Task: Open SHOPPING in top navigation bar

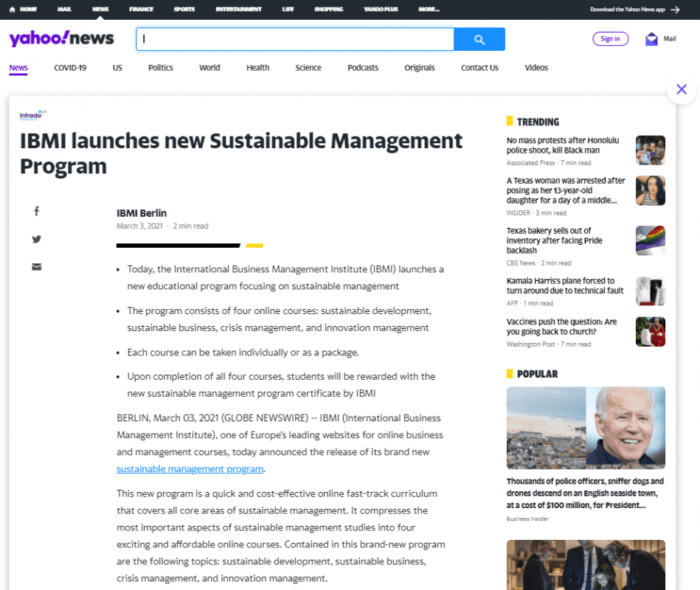Action: (328, 10)
